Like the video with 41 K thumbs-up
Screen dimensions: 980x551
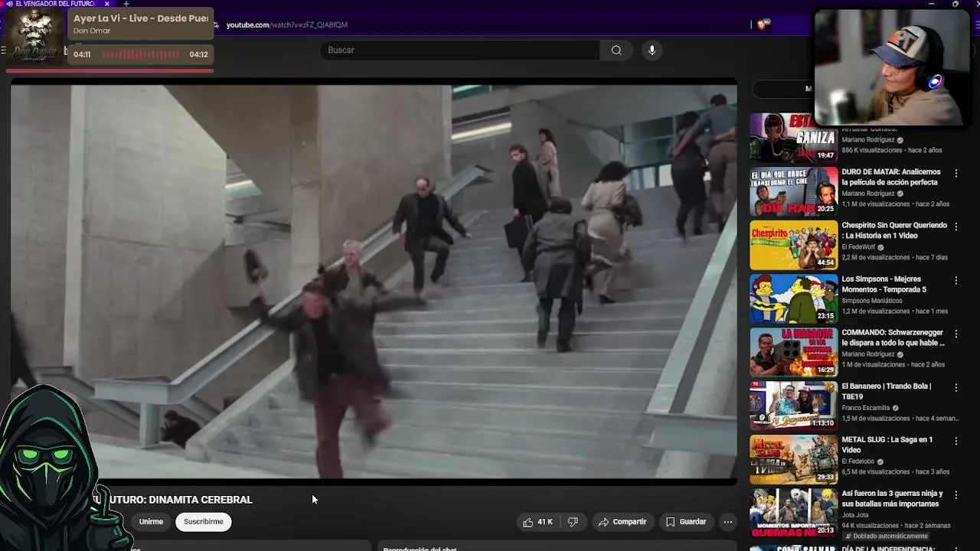coord(537,522)
